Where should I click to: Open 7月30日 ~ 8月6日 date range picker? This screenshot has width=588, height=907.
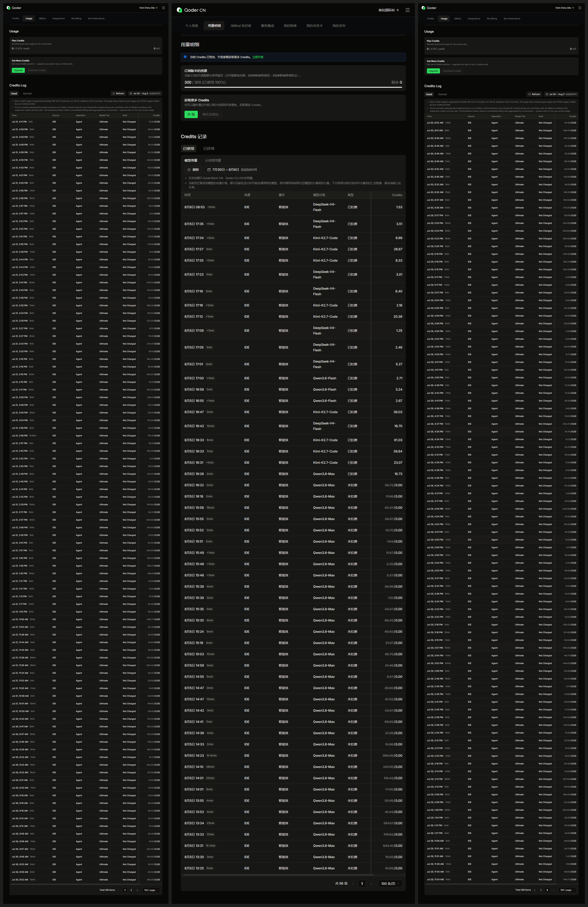(x=232, y=170)
